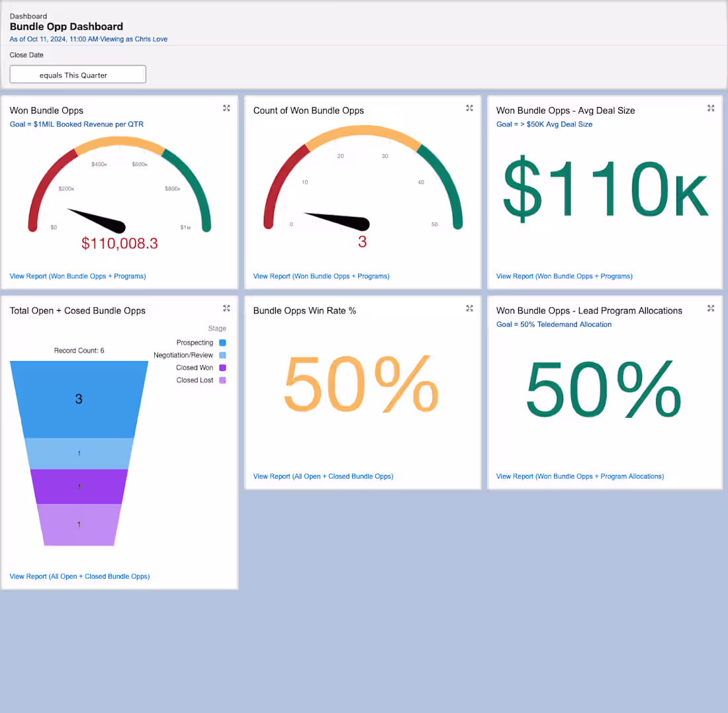Expand the Avg Deal Size widget
728x713 pixels.
point(711,108)
